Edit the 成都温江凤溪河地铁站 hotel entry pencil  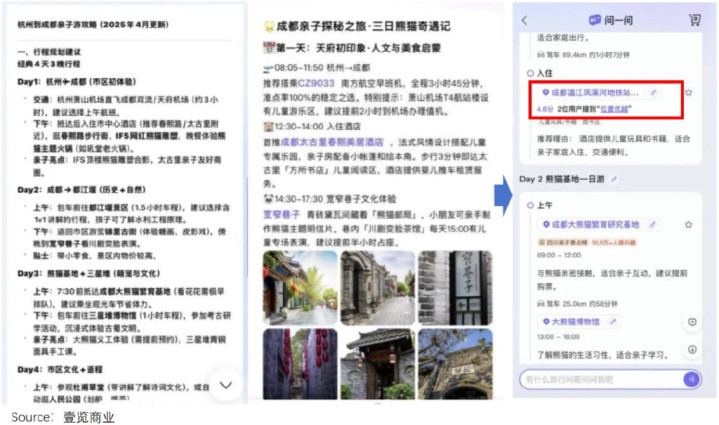click(653, 93)
